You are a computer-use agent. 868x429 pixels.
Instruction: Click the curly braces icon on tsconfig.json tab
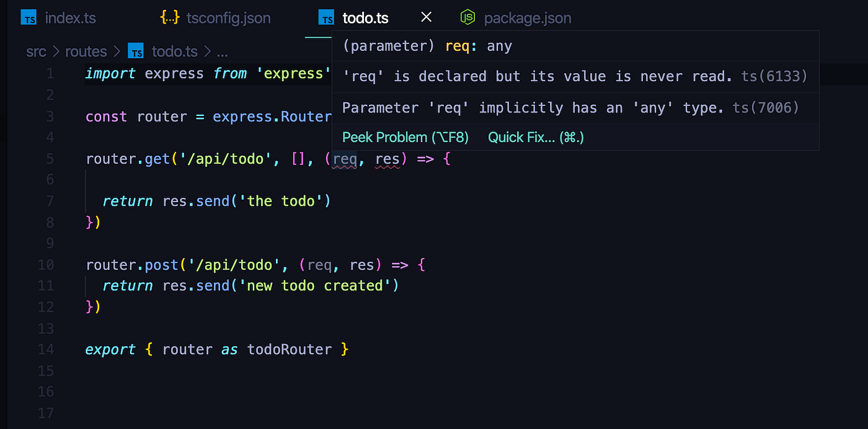click(169, 17)
